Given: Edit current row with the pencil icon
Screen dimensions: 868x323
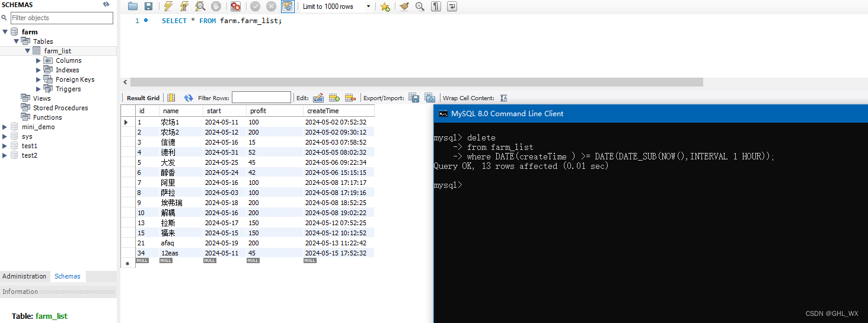Looking at the screenshot, I should (x=318, y=98).
